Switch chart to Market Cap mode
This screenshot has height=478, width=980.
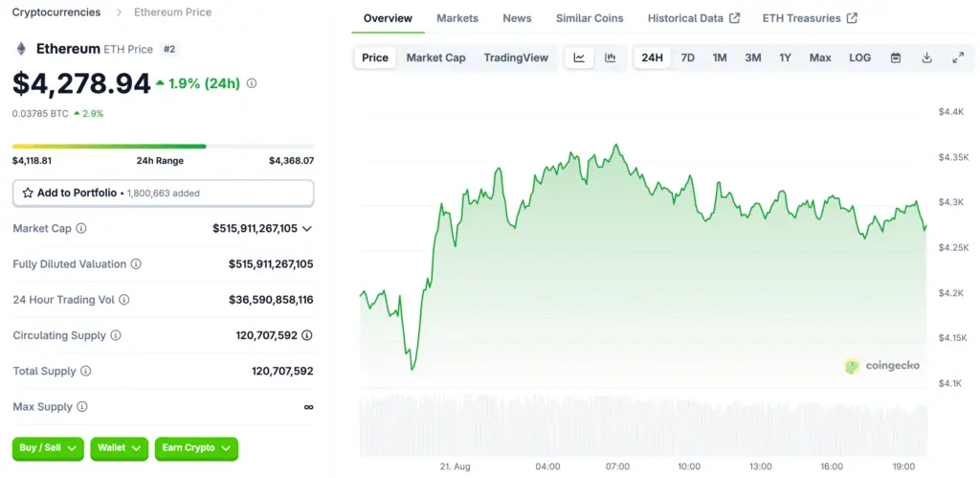[x=435, y=57]
